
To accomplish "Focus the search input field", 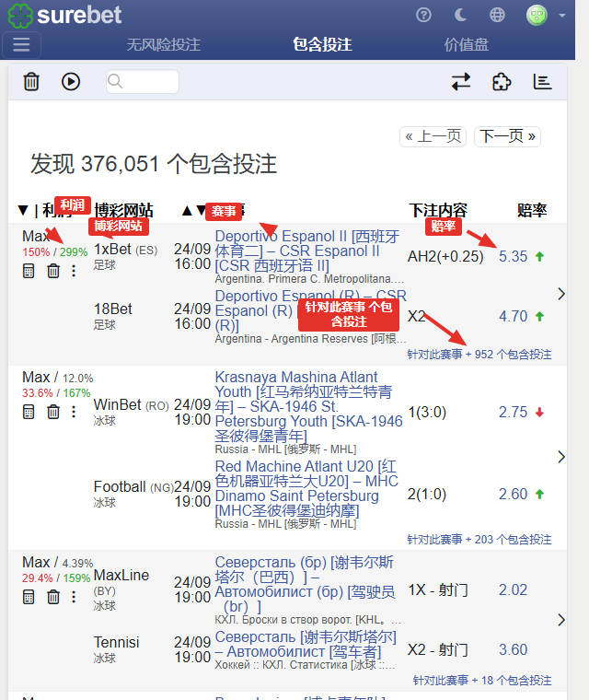I will pos(143,82).
